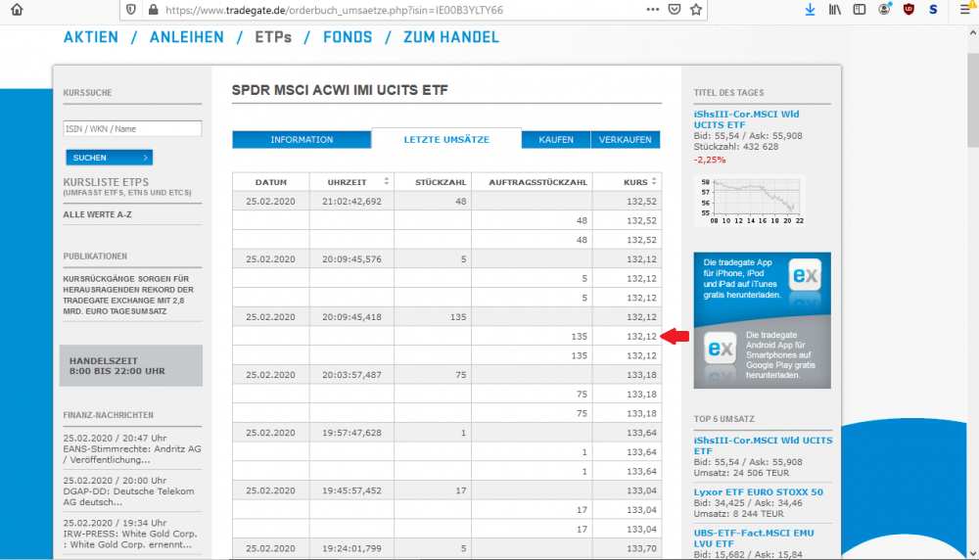Read the Kursrückgänge Rekord publication
The image size is (979, 560).
tap(128, 295)
